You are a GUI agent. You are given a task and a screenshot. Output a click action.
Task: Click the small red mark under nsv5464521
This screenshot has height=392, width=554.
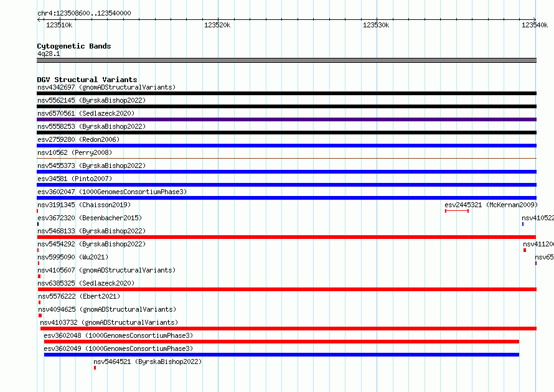point(95,368)
